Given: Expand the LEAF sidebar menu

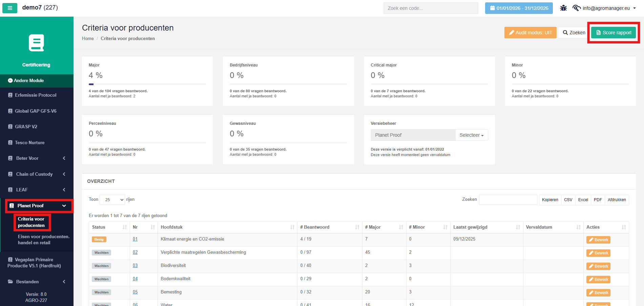Looking at the screenshot, I should (x=37, y=190).
